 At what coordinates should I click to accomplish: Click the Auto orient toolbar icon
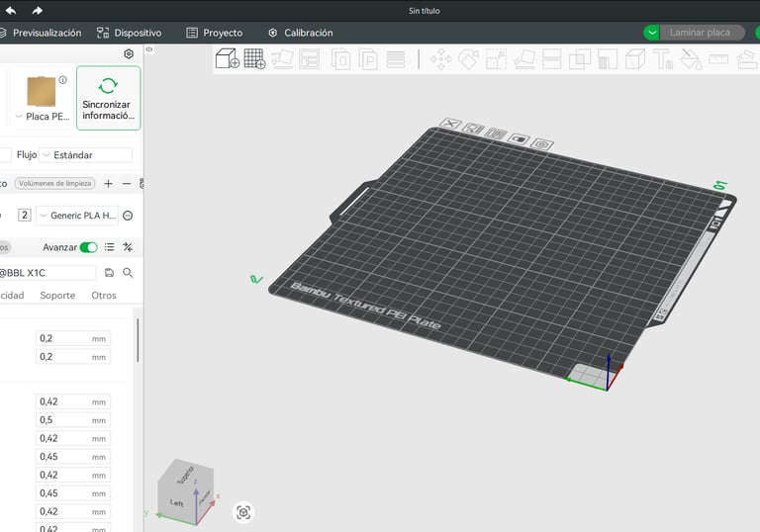click(x=282, y=59)
